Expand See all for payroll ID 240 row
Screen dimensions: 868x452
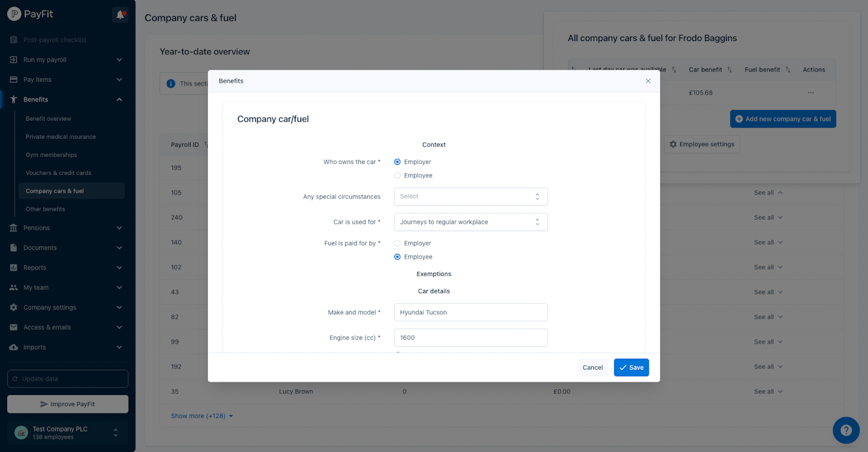tap(769, 218)
